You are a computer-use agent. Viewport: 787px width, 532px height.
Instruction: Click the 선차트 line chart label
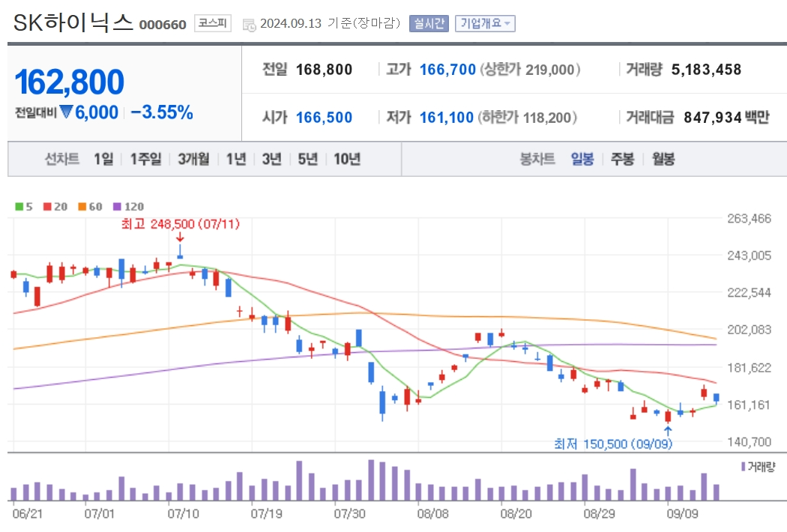pos(62,159)
